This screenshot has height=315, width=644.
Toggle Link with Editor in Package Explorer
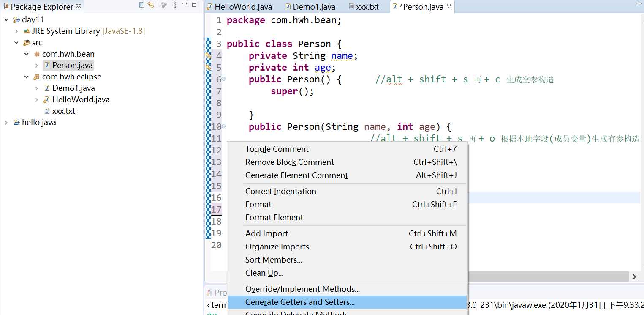[151, 5]
